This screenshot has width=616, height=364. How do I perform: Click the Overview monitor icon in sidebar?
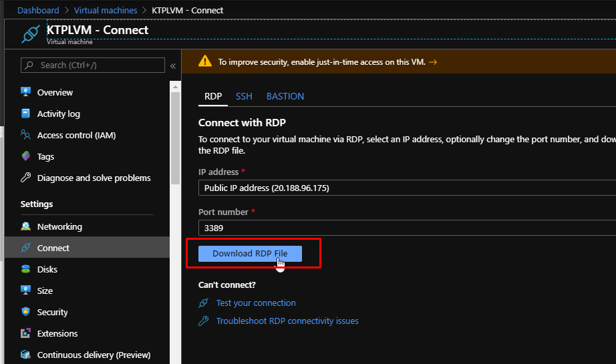[25, 92]
